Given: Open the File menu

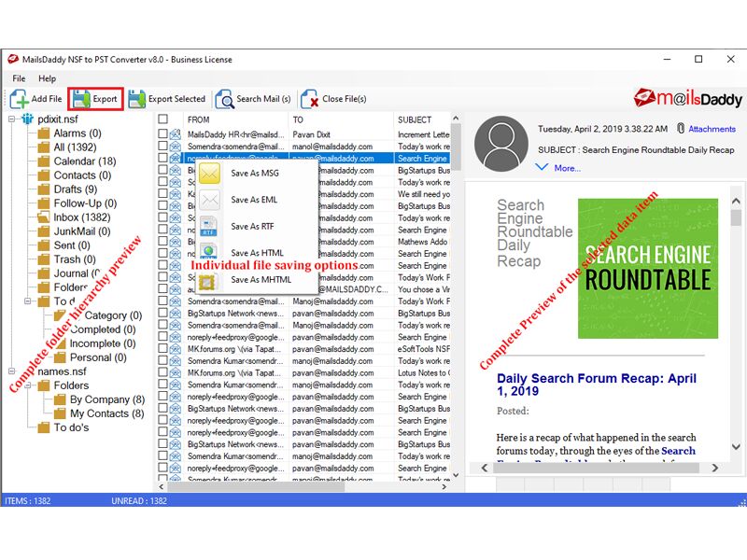Looking at the screenshot, I should 19,78.
